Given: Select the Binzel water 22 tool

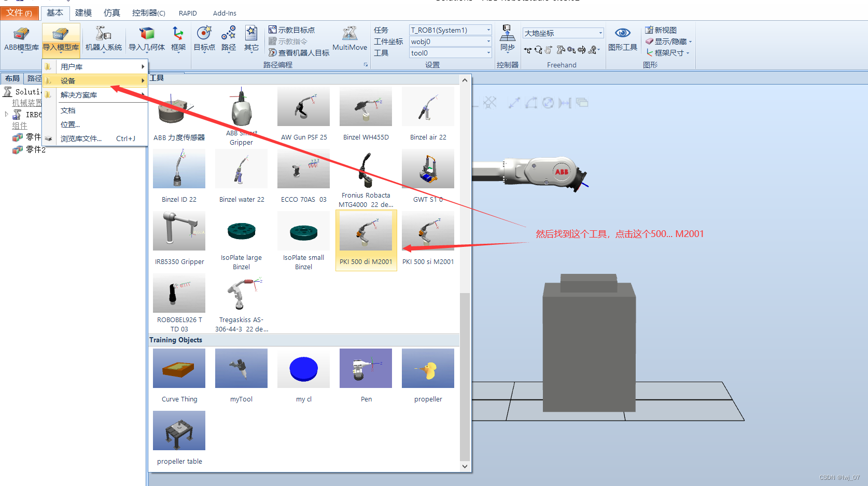Looking at the screenshot, I should (241, 177).
